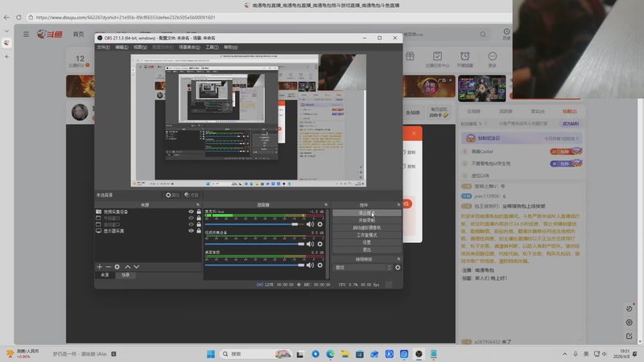Reload the browser page

pyautogui.click(x=19, y=18)
